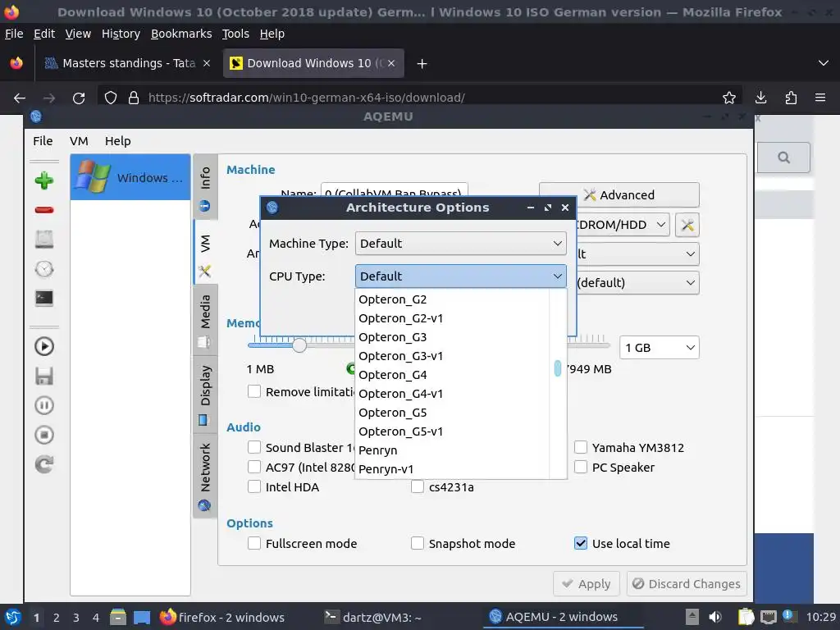Image resolution: width=840 pixels, height=630 pixels.
Task: Enable PC Speaker checkbox
Action: tap(581, 467)
